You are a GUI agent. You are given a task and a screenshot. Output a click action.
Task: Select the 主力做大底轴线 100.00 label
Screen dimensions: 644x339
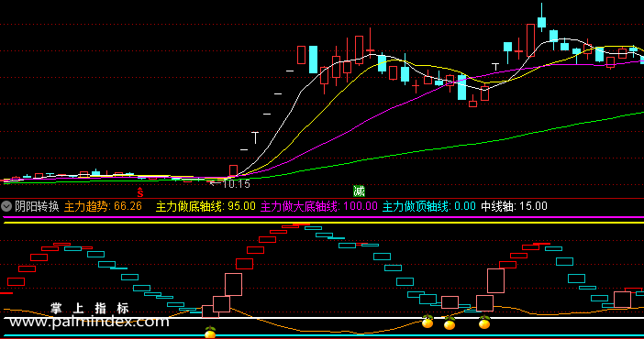coord(319,206)
